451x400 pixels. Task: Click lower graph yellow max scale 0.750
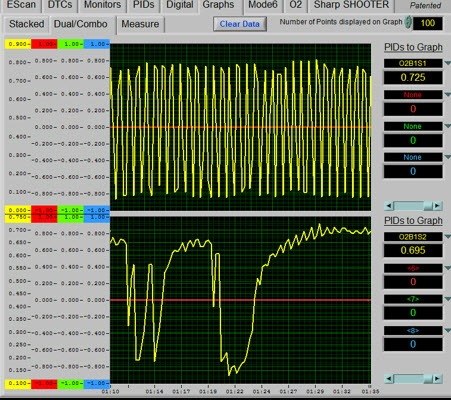click(x=18, y=218)
